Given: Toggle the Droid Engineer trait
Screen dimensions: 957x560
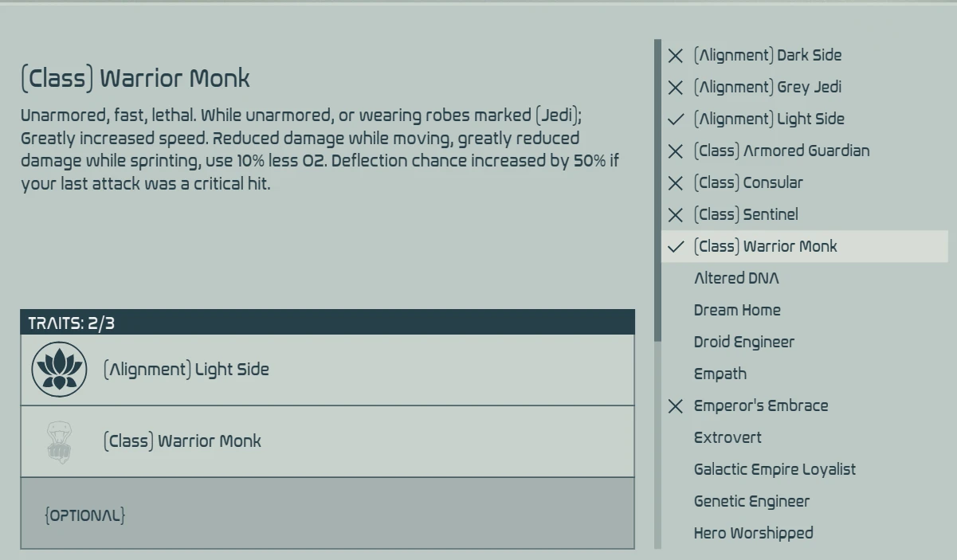Looking at the screenshot, I should pos(743,343).
